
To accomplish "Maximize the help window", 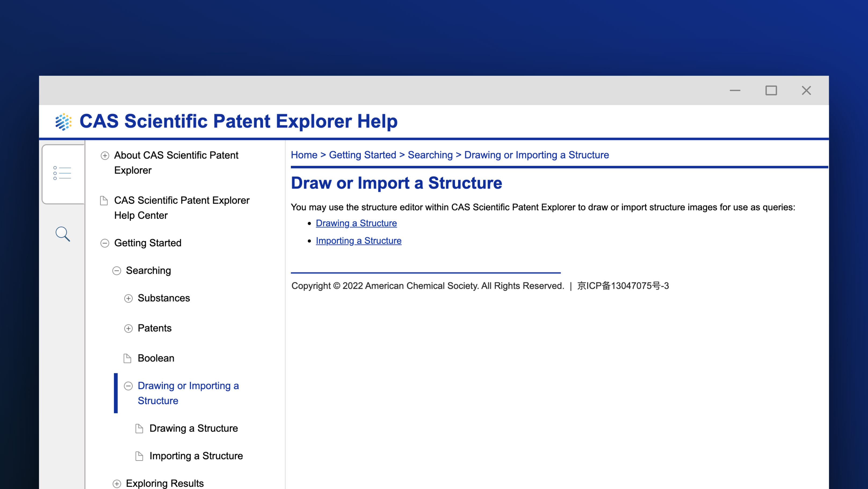I will (x=771, y=91).
